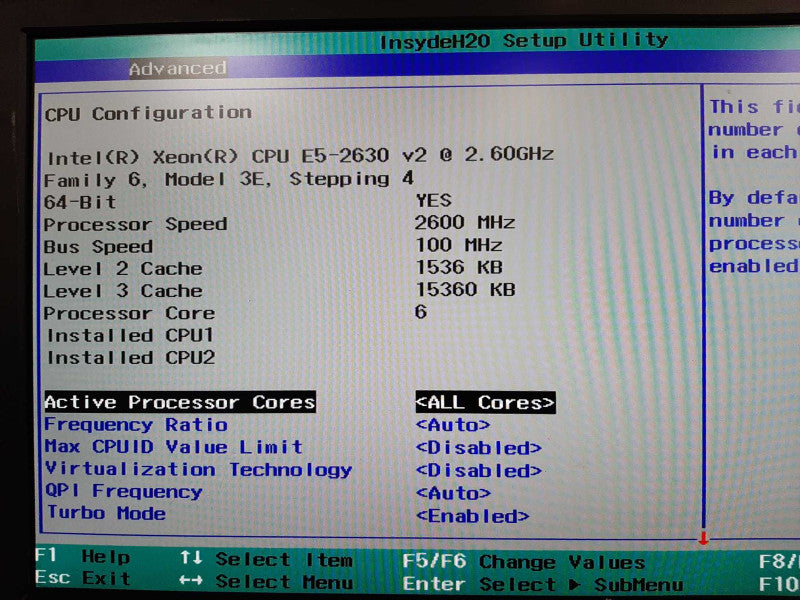The height and width of the screenshot is (600, 800).
Task: Click the help text beginning 'By defa'
Action: [x=754, y=232]
